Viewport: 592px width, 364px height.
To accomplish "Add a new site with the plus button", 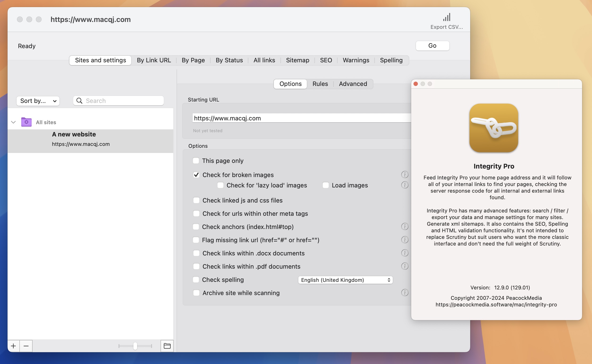I will [x=13, y=346].
